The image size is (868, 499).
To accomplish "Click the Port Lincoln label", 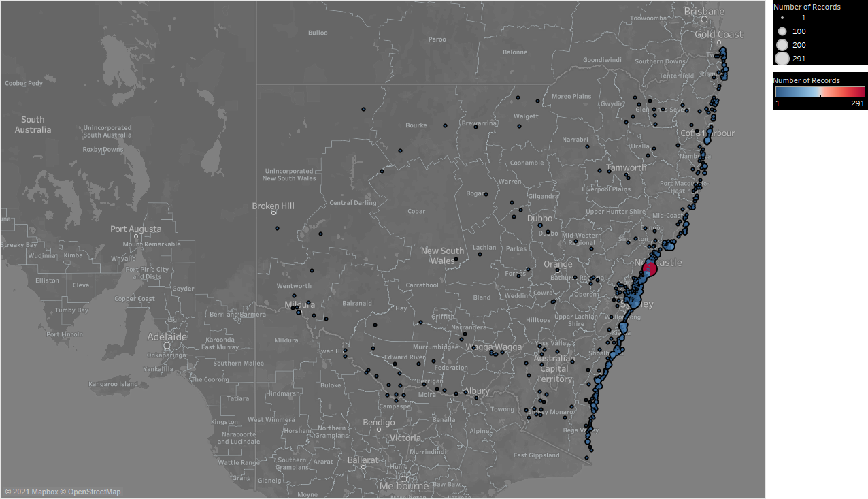I will pyautogui.click(x=65, y=334).
